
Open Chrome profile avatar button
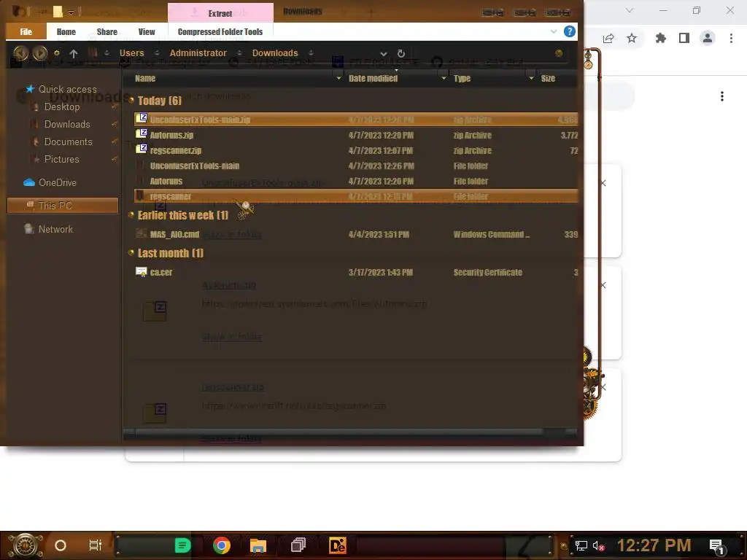(x=708, y=38)
